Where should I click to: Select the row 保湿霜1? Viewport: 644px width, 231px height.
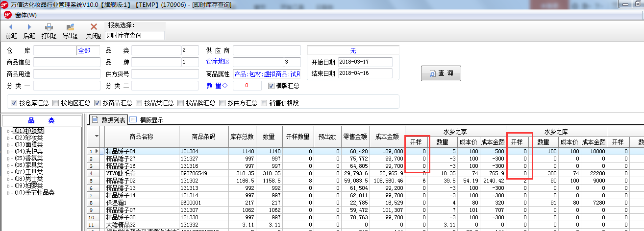[x=365, y=203]
